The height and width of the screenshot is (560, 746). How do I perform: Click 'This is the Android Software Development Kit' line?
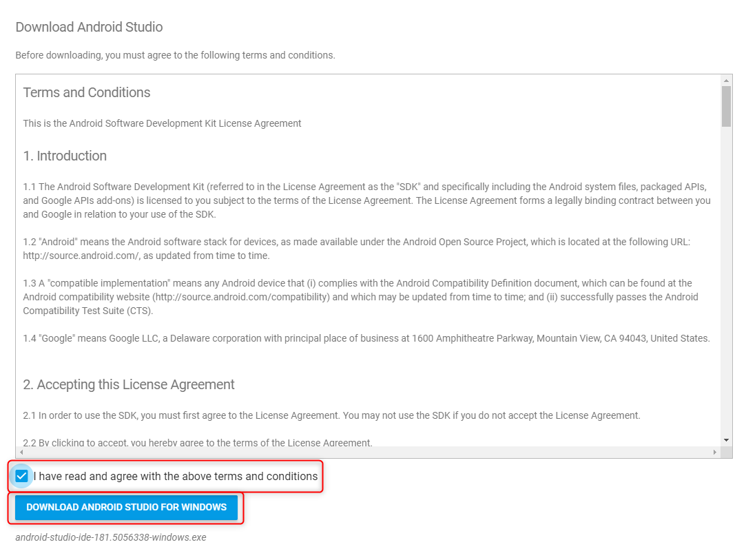(163, 123)
